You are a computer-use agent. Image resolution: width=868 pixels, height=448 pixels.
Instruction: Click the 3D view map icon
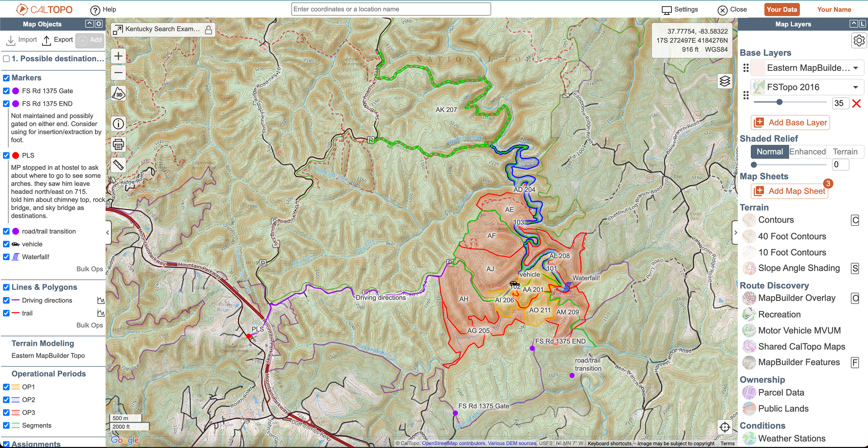click(119, 94)
